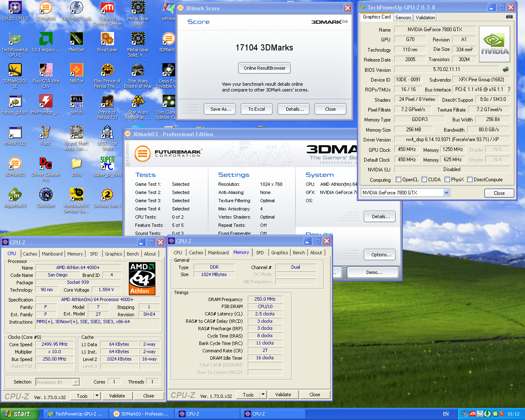Open ISOs folder on desktop
The height and width of the screenshot is (420, 525).
(77, 167)
